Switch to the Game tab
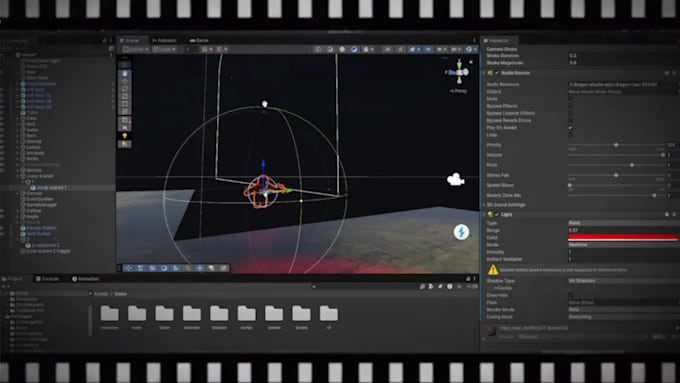Viewport: 680px width, 383px height. (x=199, y=40)
